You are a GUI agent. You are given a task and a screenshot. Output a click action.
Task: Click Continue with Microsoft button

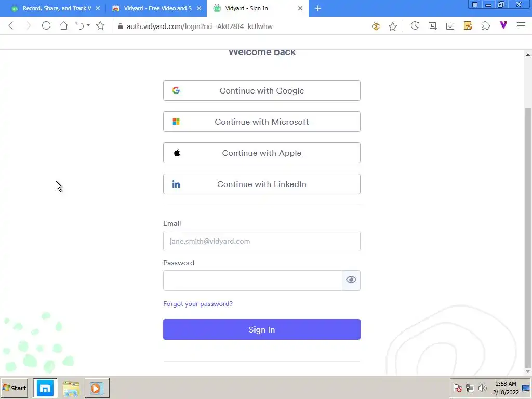pos(262,122)
